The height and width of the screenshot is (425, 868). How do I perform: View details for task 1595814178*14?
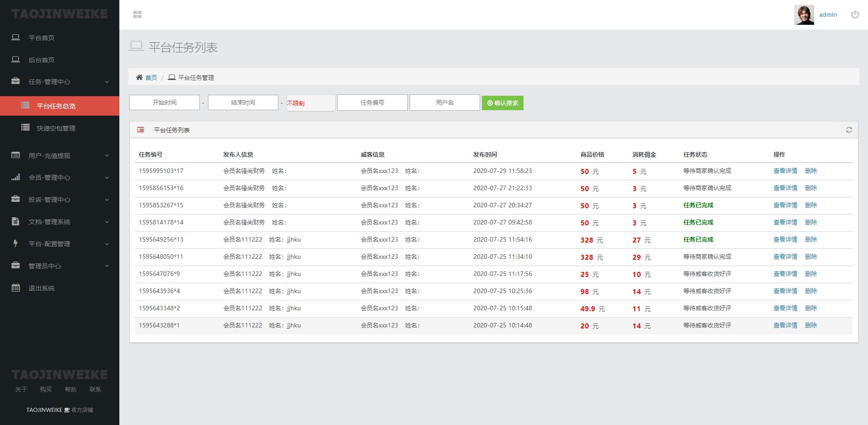785,222
